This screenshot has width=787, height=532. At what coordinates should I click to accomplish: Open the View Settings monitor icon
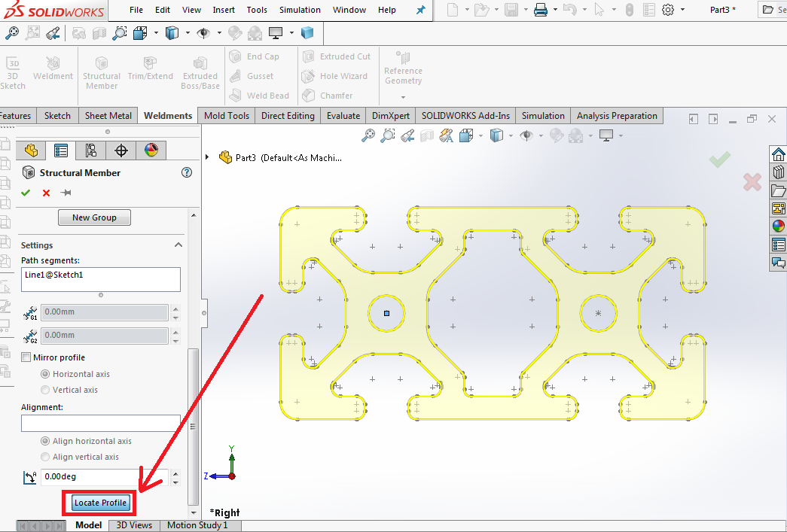[x=276, y=33]
